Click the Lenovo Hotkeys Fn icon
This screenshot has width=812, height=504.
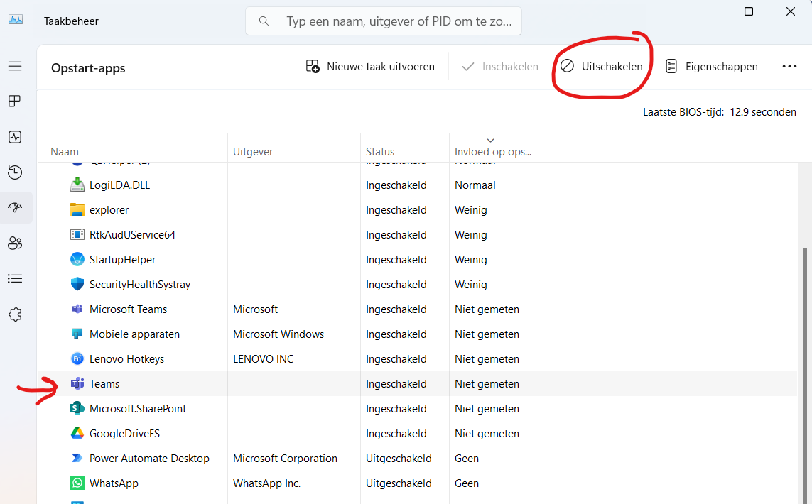click(x=77, y=358)
